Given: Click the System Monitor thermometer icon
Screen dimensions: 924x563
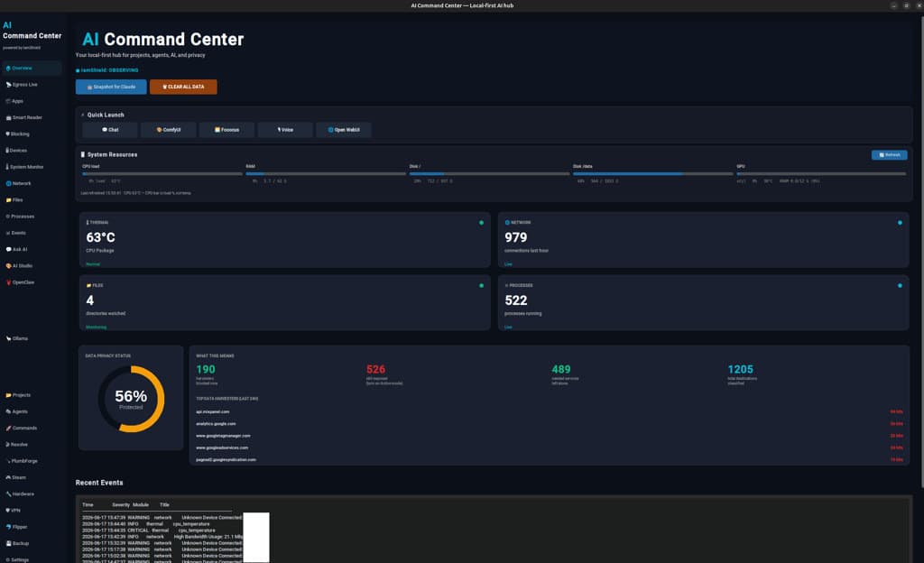Looking at the screenshot, I should click(x=7, y=167).
